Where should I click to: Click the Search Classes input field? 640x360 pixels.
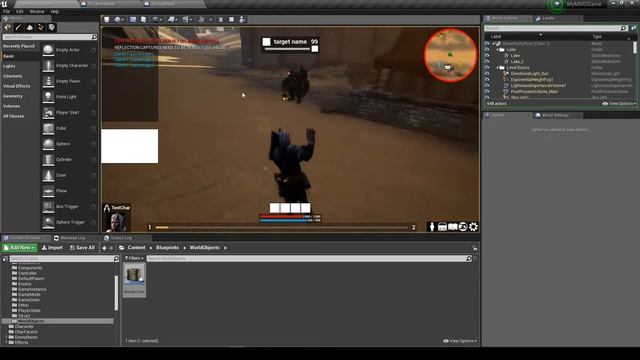click(50, 37)
